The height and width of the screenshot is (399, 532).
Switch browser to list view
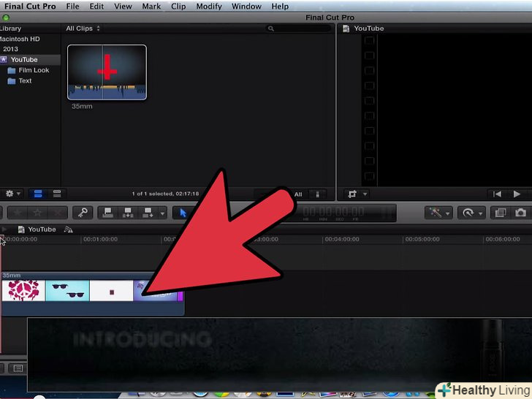57,194
